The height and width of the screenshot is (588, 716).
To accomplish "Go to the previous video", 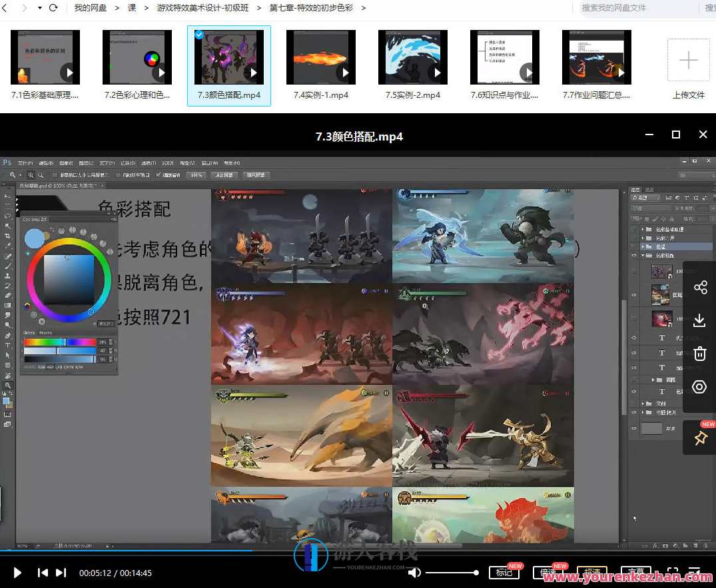I will pyautogui.click(x=43, y=573).
